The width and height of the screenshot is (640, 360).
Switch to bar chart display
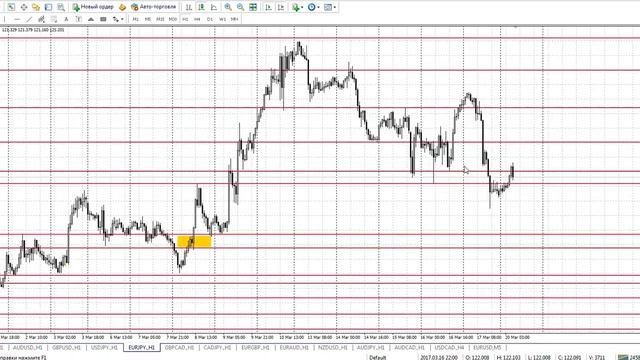click(x=189, y=7)
